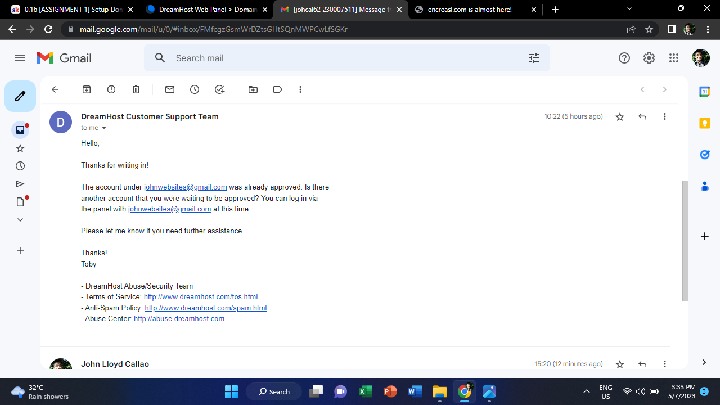Open Snoozed mail clock icon in sidebar
The image size is (720, 405).
click(20, 166)
